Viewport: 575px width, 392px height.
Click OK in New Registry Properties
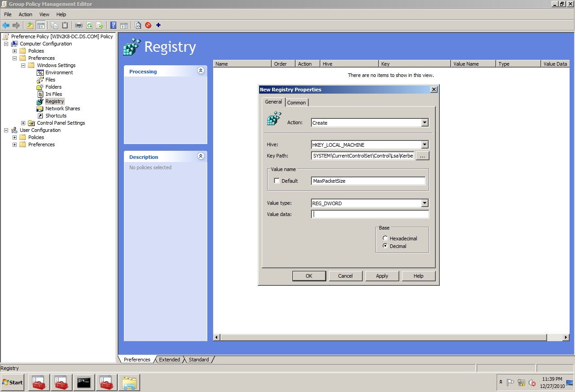point(309,276)
